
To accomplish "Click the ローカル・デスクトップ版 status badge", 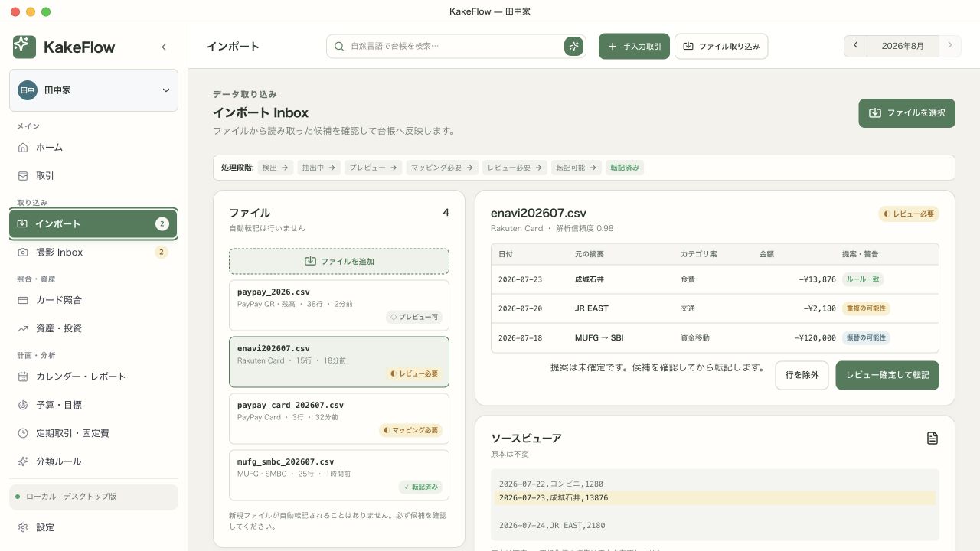I will [93, 497].
